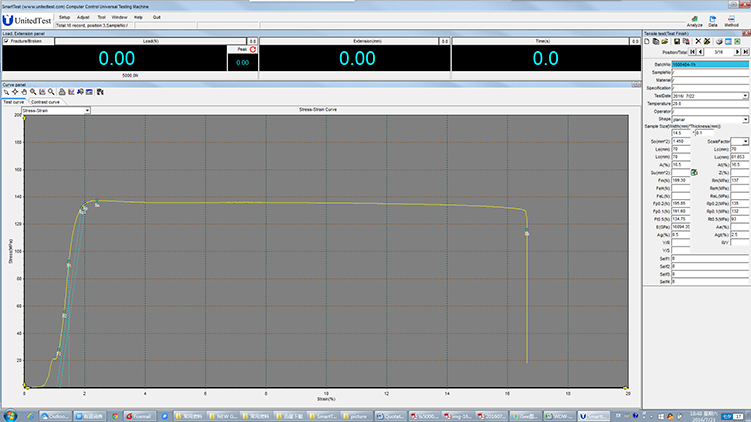This screenshot has height=422, width=751.
Task: Click the BatchNo input field
Action: (710, 65)
